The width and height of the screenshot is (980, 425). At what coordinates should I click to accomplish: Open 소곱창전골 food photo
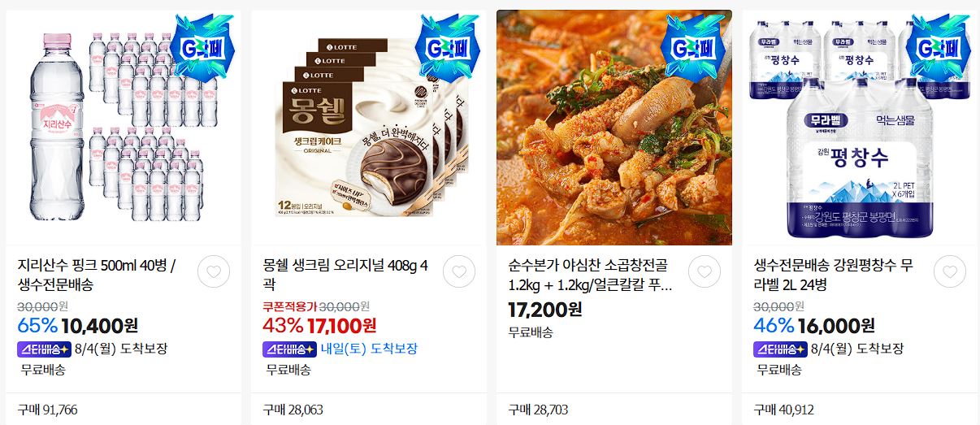tap(614, 128)
